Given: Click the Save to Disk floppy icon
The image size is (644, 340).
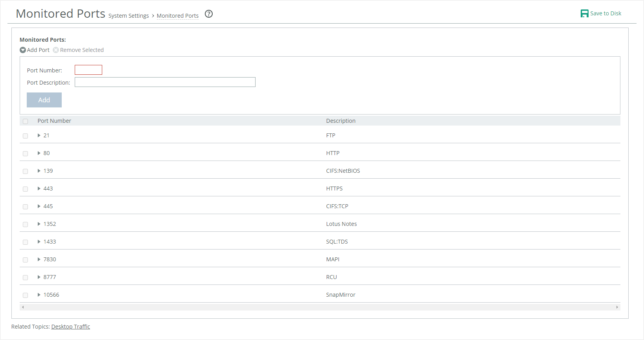Looking at the screenshot, I should (584, 13).
